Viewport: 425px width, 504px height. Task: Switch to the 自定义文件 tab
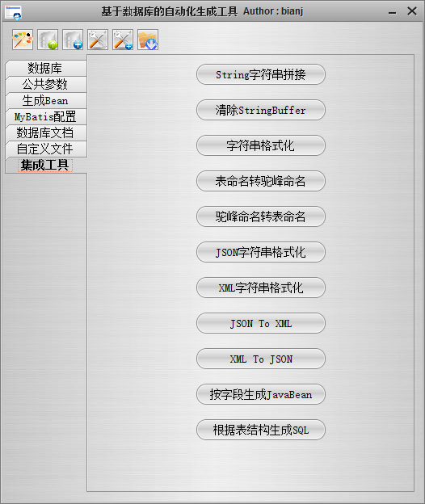tap(46, 149)
